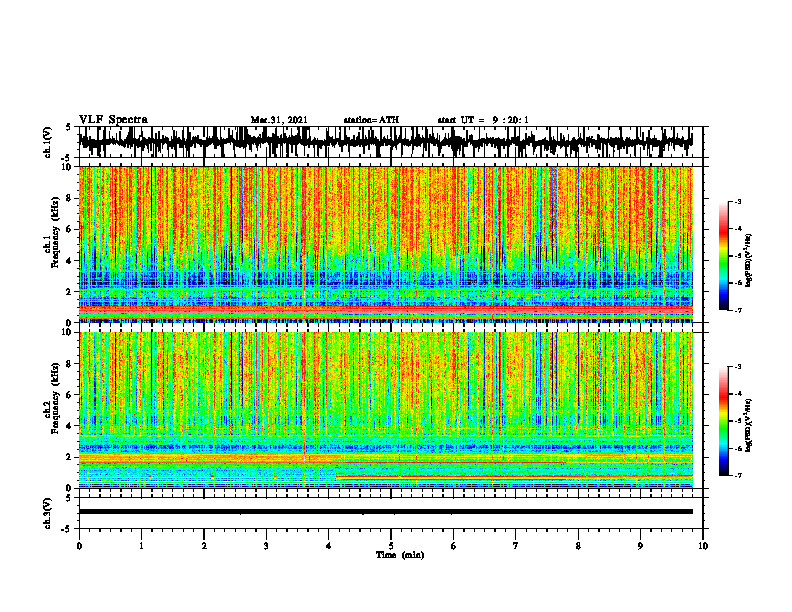Click the "8" kHz tick of ch.1 spectrogram
792x612 pixels.
[70, 198]
